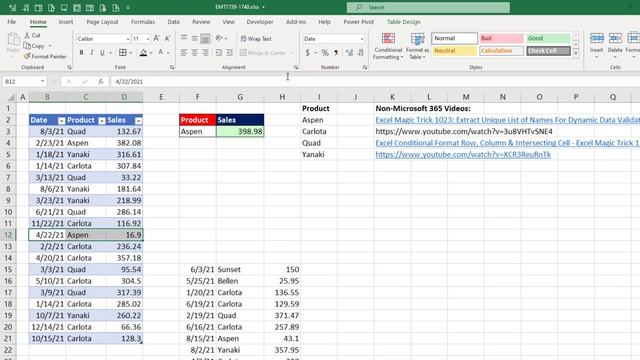Screen dimensions: 640x360
Task: Expand the Name Box dropdown arrow
Action: (42, 81)
